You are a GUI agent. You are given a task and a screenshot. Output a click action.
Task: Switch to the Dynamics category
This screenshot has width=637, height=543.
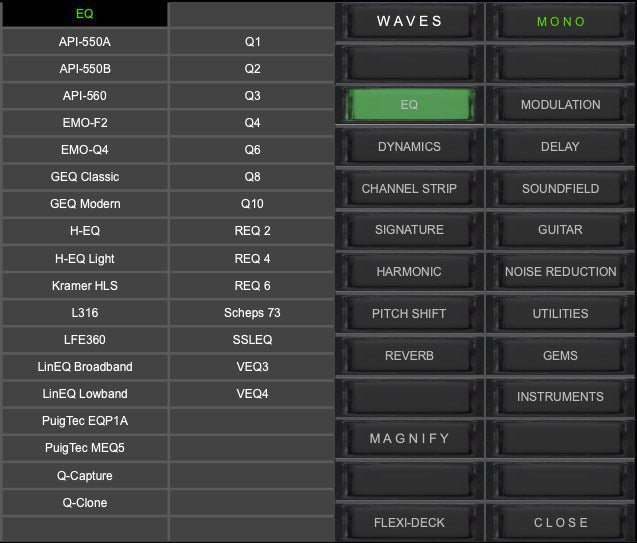pos(409,147)
